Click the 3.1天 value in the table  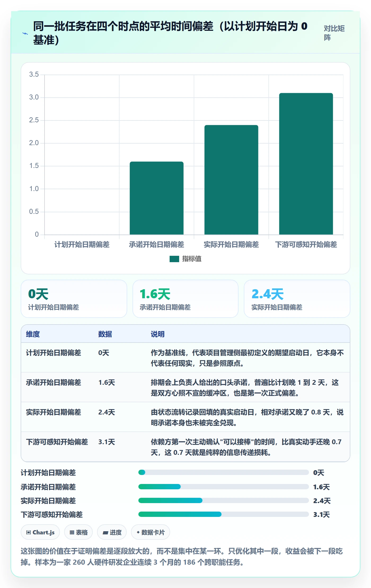point(107,442)
